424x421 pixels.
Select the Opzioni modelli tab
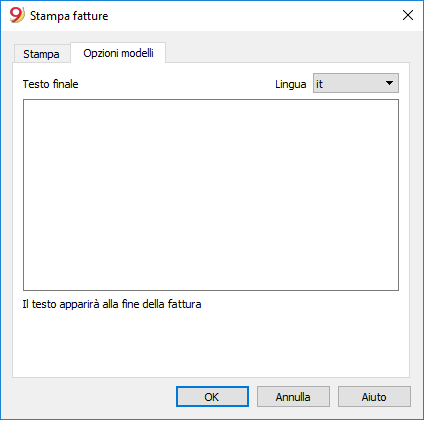pyautogui.click(x=118, y=53)
